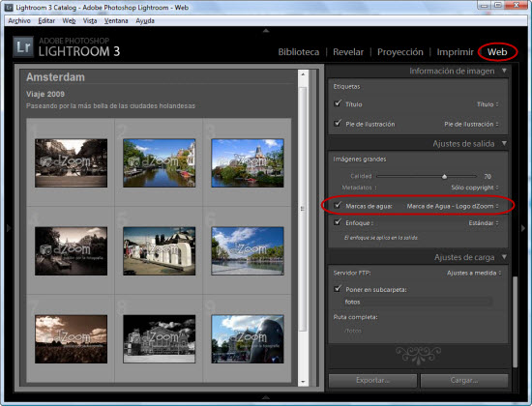Screen dimensions: 532x406
Task: Click the Exportar... button
Action: tap(372, 381)
